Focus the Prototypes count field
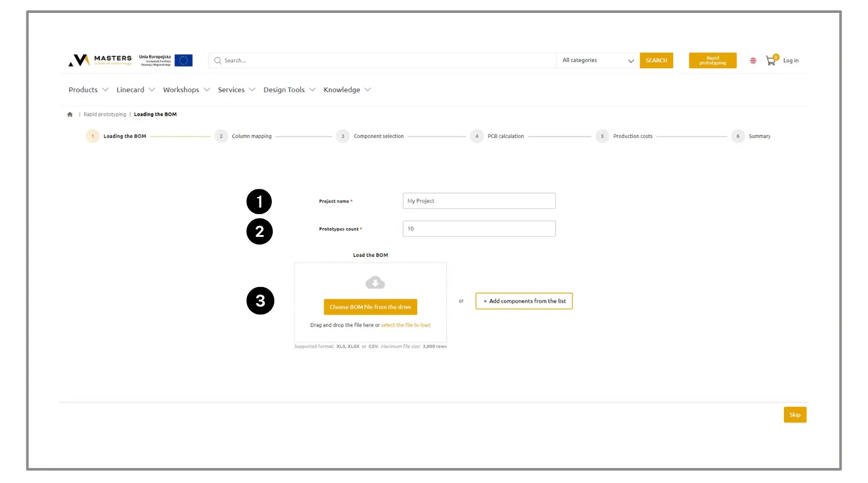This screenshot has width=868, height=483. pos(479,229)
